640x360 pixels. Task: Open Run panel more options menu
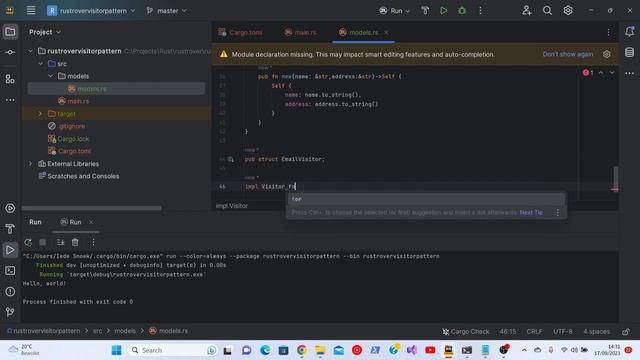[x=93, y=242]
